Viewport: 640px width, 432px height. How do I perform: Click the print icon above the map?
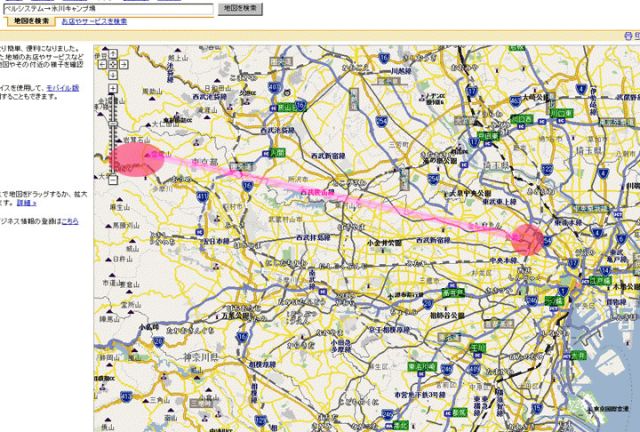point(627,35)
